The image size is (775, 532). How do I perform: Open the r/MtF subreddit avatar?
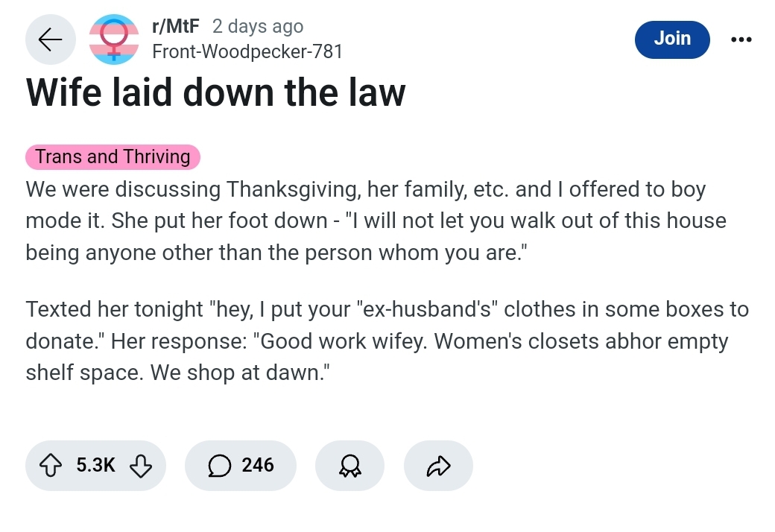click(114, 39)
